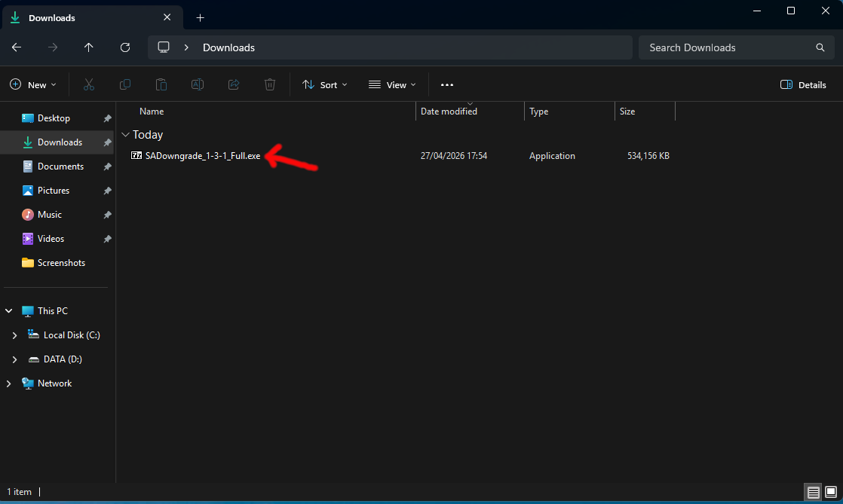Click the pin icon next to Pictures
Image resolution: width=843 pixels, height=504 pixels.
click(x=107, y=191)
